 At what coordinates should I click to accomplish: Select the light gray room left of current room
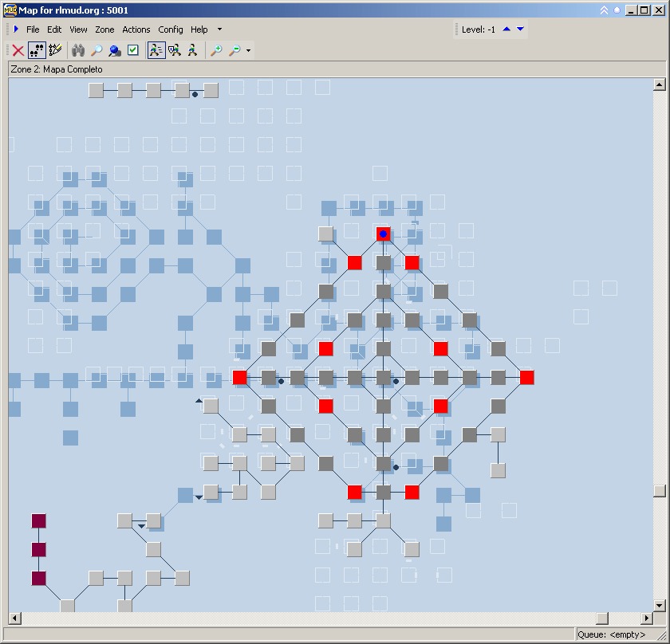tap(325, 234)
